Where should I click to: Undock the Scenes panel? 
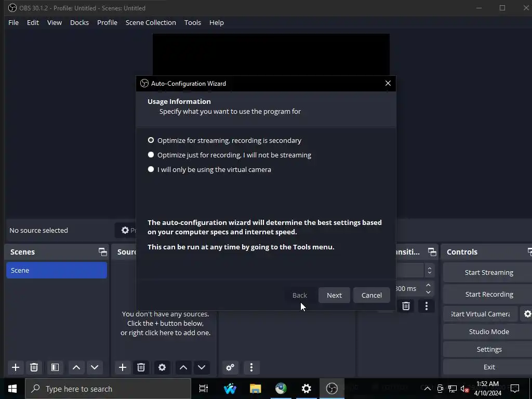[102, 252]
